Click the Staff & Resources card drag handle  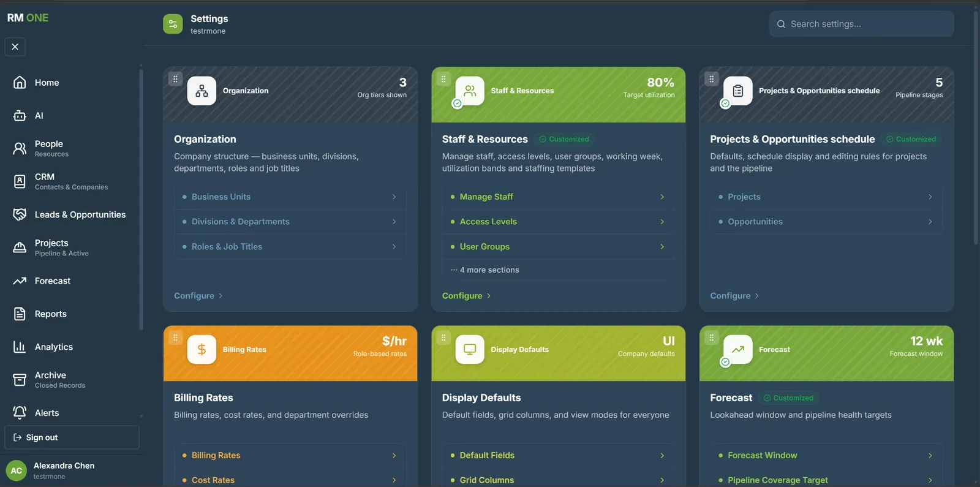(x=443, y=79)
